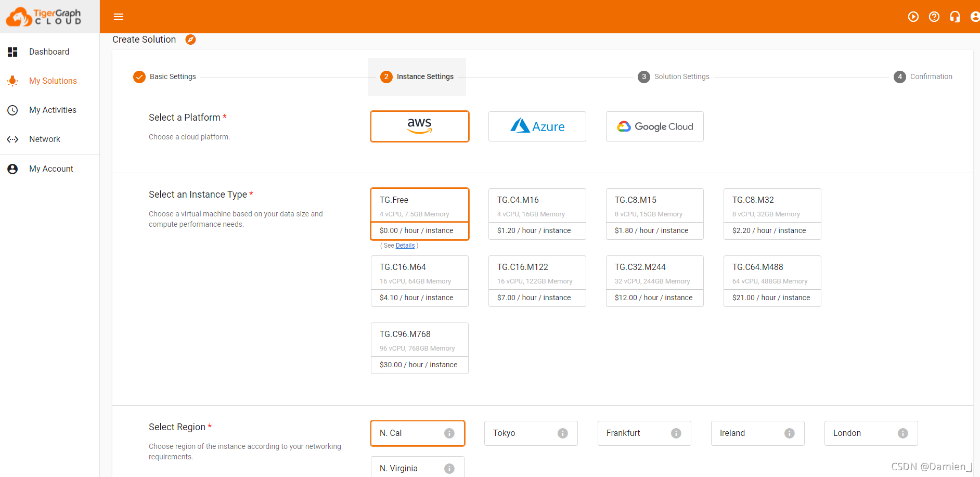Click the play tutorial icon in the header

tap(913, 17)
